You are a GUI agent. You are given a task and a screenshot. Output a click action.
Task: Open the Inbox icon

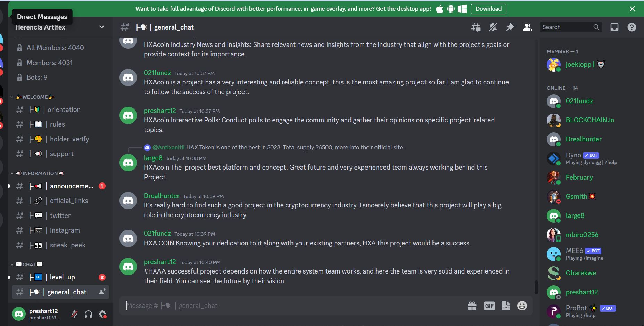pyautogui.click(x=614, y=27)
